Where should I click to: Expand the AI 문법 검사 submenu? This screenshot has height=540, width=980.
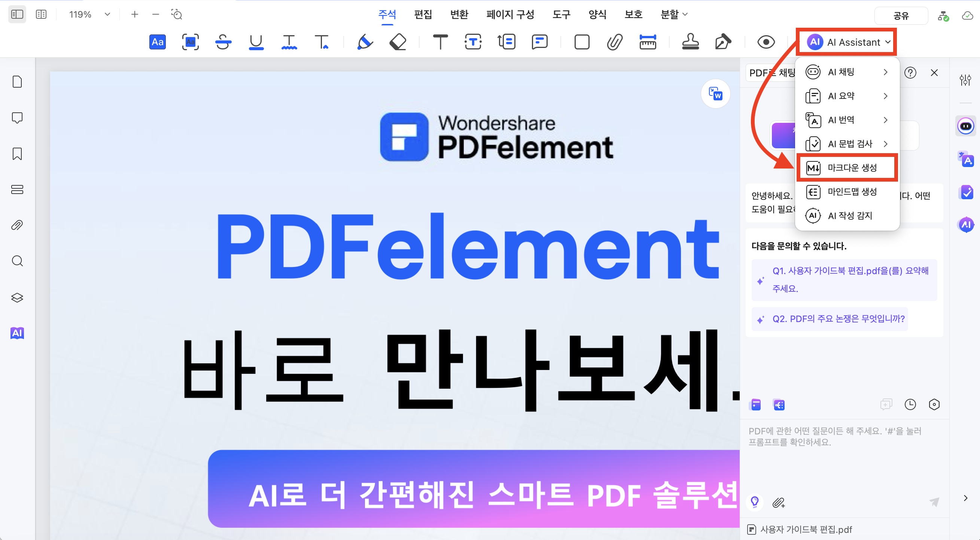point(847,144)
